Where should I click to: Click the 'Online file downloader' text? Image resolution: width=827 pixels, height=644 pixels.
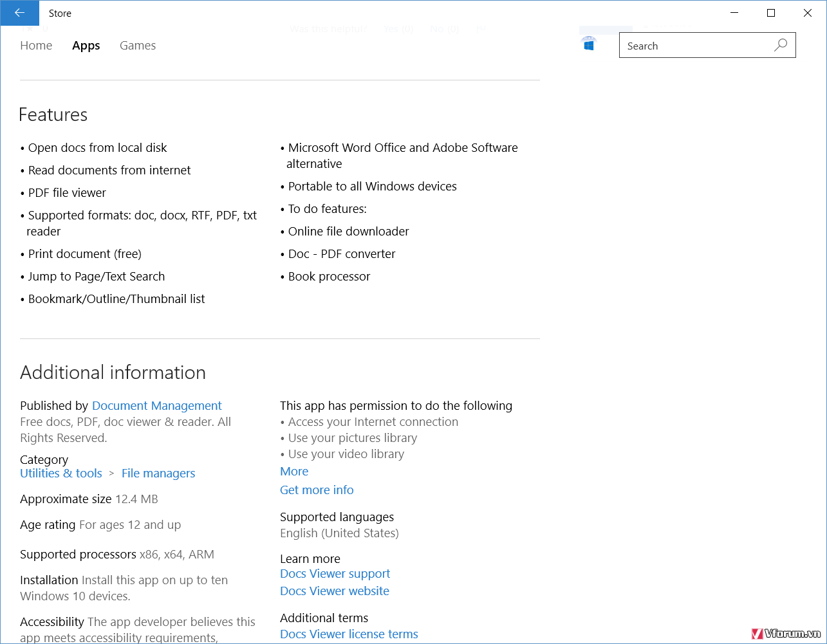point(349,232)
